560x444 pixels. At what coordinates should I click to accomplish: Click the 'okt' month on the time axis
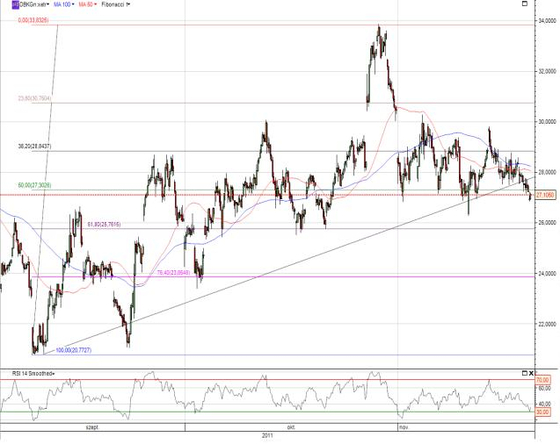point(291,427)
